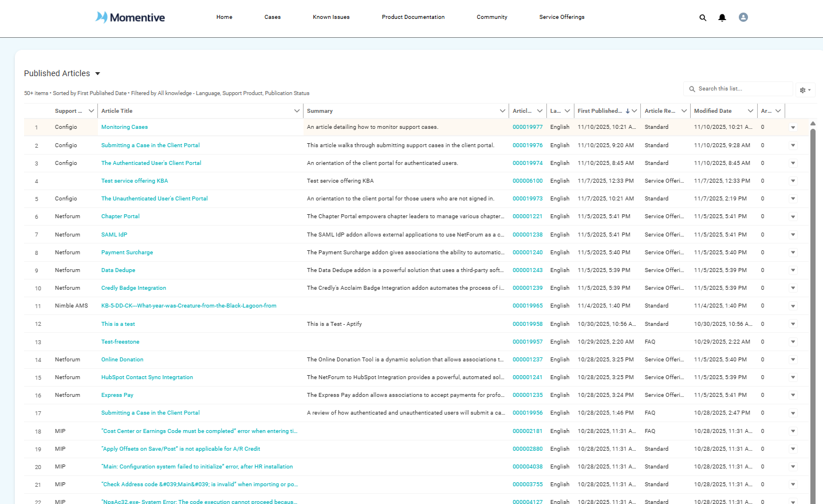Image resolution: width=823 pixels, height=504 pixels.
Task: Open row actions for Test-freestone
Action: coord(793,342)
